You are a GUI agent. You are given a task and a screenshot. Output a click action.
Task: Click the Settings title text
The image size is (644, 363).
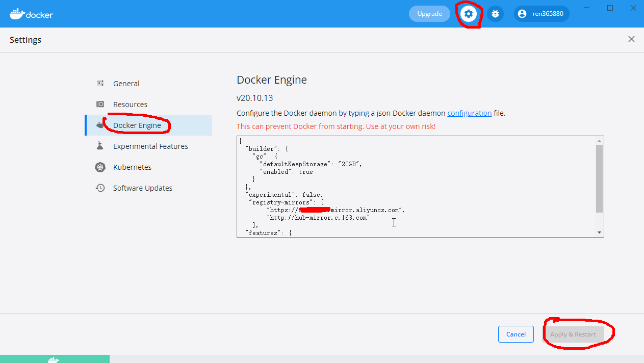[x=25, y=40]
